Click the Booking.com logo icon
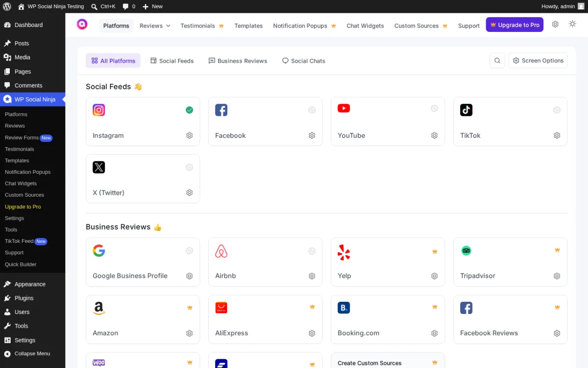This screenshot has width=588, height=368. pos(344,308)
